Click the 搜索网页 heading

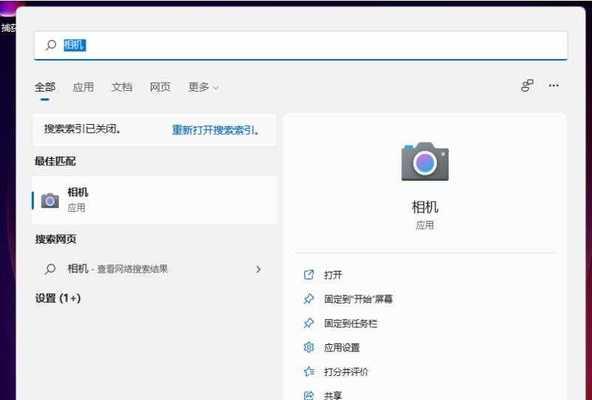[x=56, y=239]
